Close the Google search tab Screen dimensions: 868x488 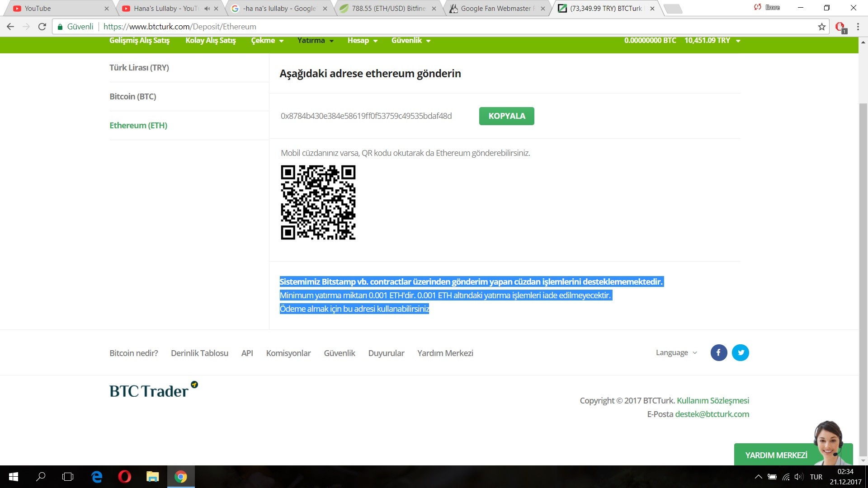click(325, 8)
